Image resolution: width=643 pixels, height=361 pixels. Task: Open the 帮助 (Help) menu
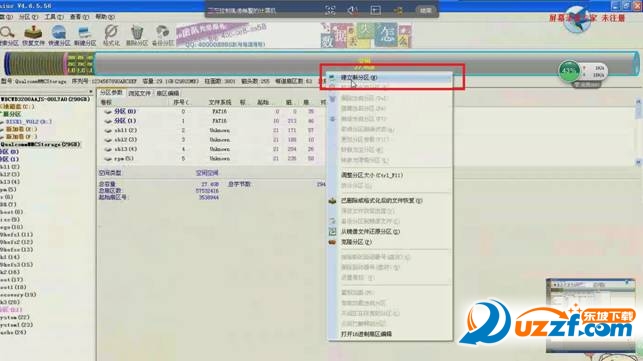point(105,17)
